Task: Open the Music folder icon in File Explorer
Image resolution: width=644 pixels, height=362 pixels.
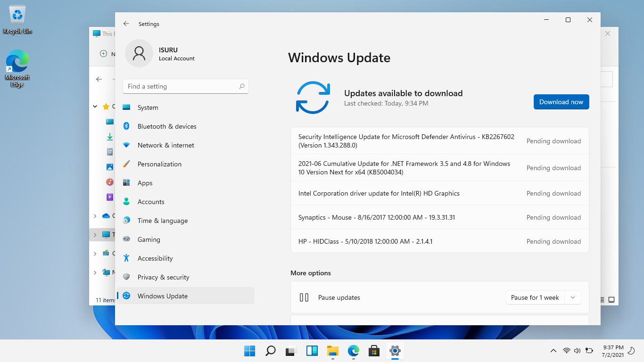Action: (x=110, y=182)
